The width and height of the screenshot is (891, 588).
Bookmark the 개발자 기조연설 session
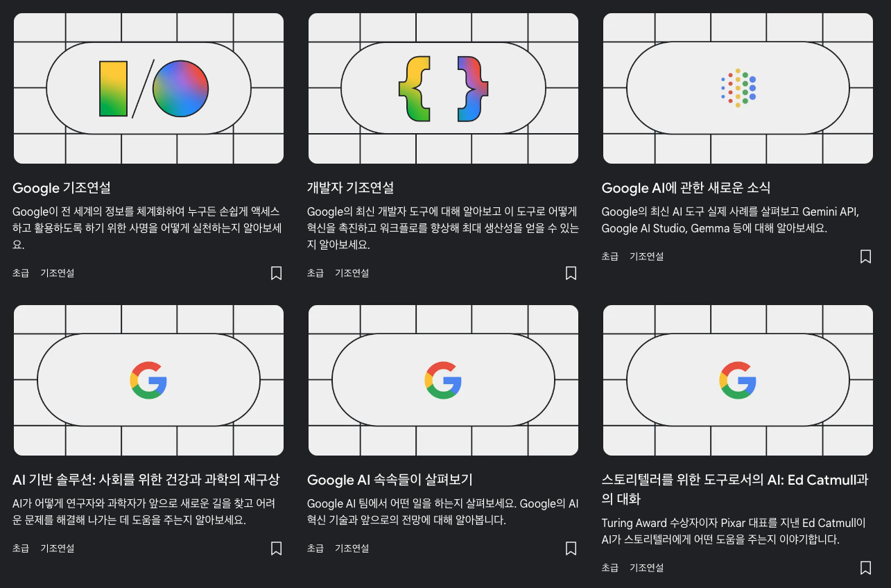click(571, 273)
